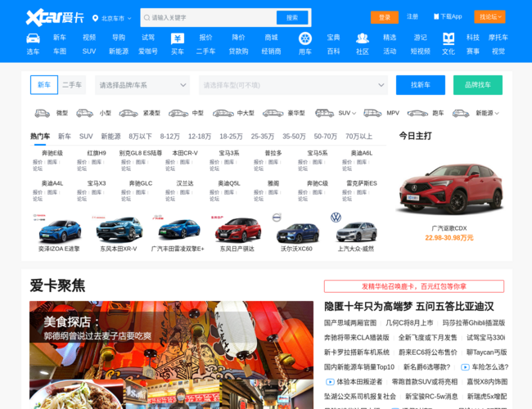Click the phone icon beside 下载App
This screenshot has height=409, width=532.
coord(436,16)
